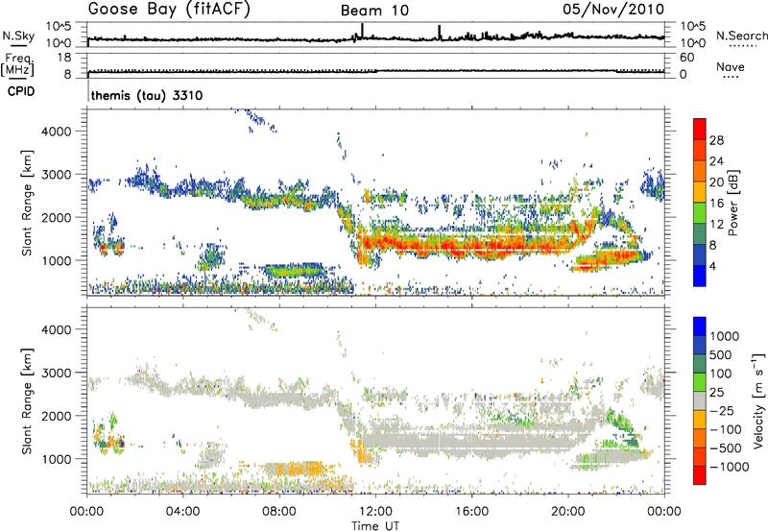Pick the dark green 8-12 dB power color segment
This screenshot has height=532, width=768.
click(x=700, y=234)
